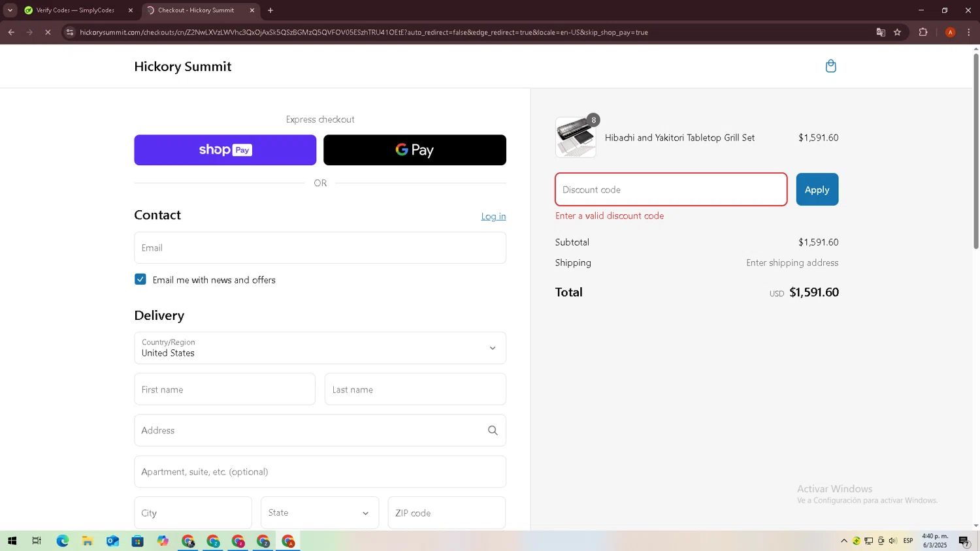Open Outlook from the taskbar

112,541
